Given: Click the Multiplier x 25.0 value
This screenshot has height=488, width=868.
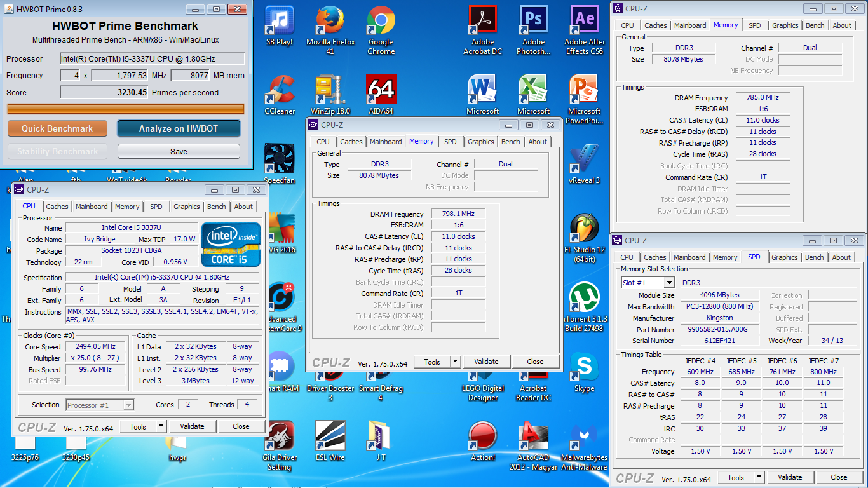Looking at the screenshot, I should (97, 358).
